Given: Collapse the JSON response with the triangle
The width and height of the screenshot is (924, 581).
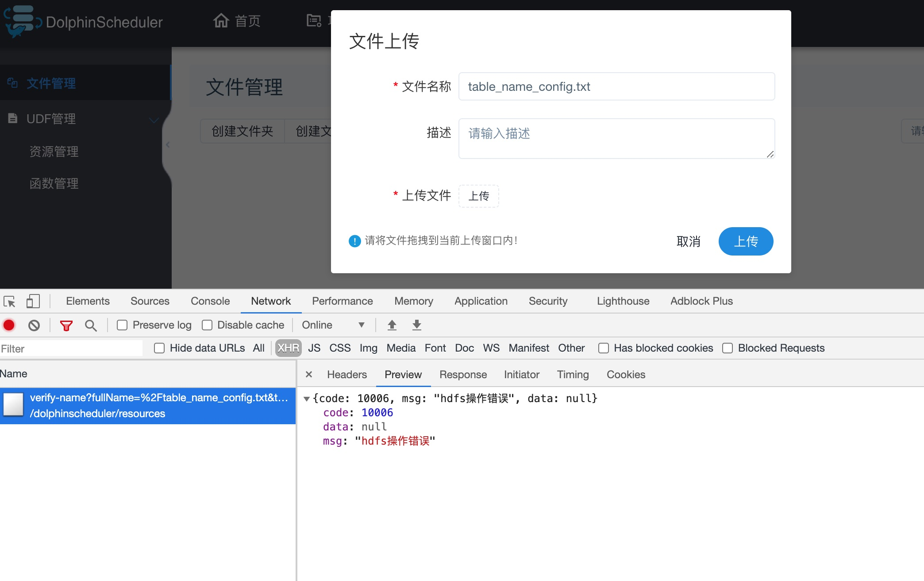Looking at the screenshot, I should 306,398.
